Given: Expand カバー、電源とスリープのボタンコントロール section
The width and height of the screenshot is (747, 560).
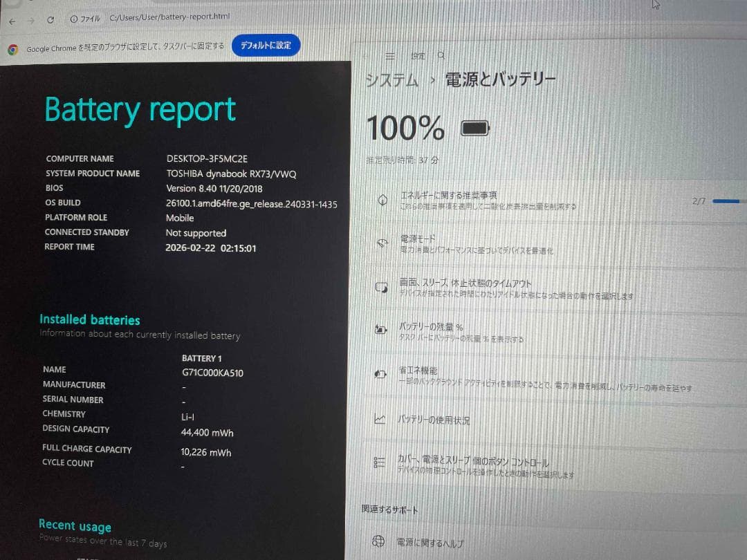Looking at the screenshot, I should (x=555, y=467).
